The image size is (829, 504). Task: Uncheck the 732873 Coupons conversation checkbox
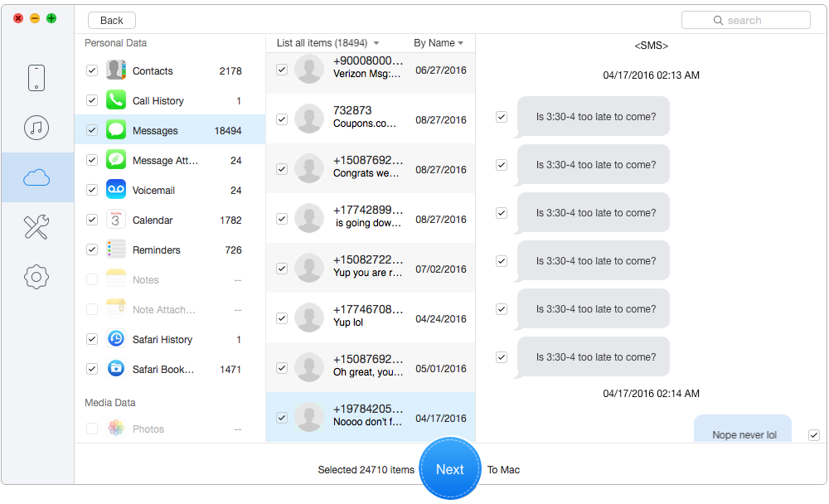(282, 119)
